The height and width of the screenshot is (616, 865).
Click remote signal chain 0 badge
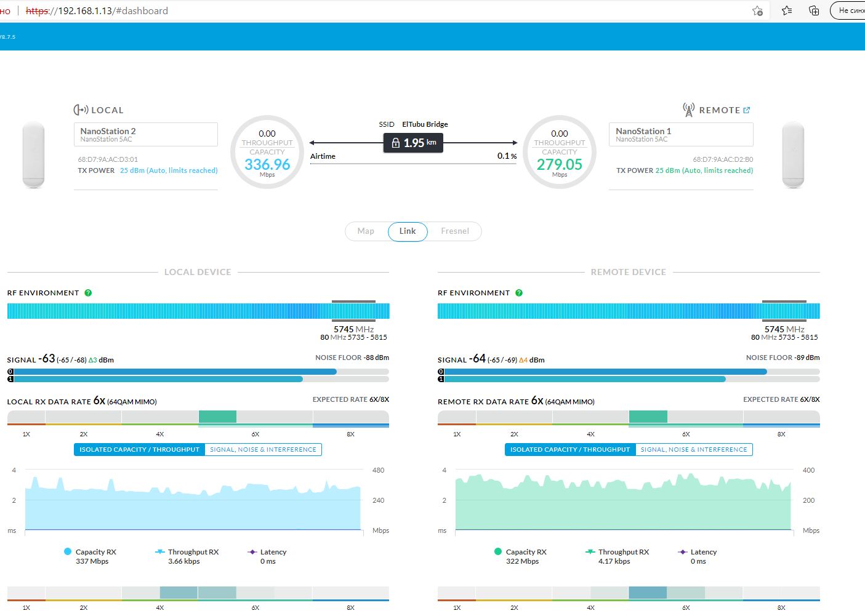[x=441, y=372]
